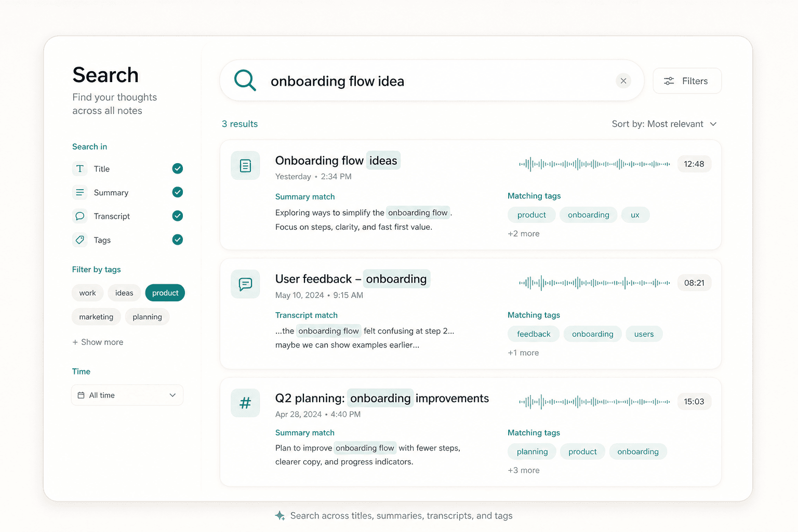Viewport: 798px width, 532px height.
Task: Select the product tag on Q2 planning card
Action: (582, 451)
